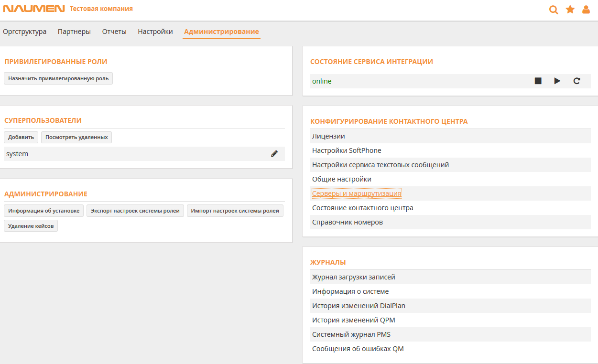Click the Добавить superuser button
598x364 pixels.
tap(21, 138)
